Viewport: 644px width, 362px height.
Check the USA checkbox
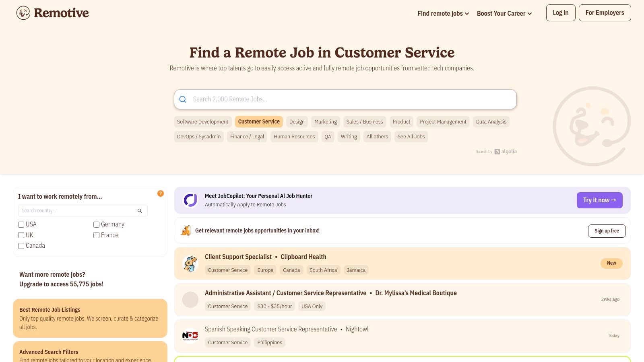21,224
